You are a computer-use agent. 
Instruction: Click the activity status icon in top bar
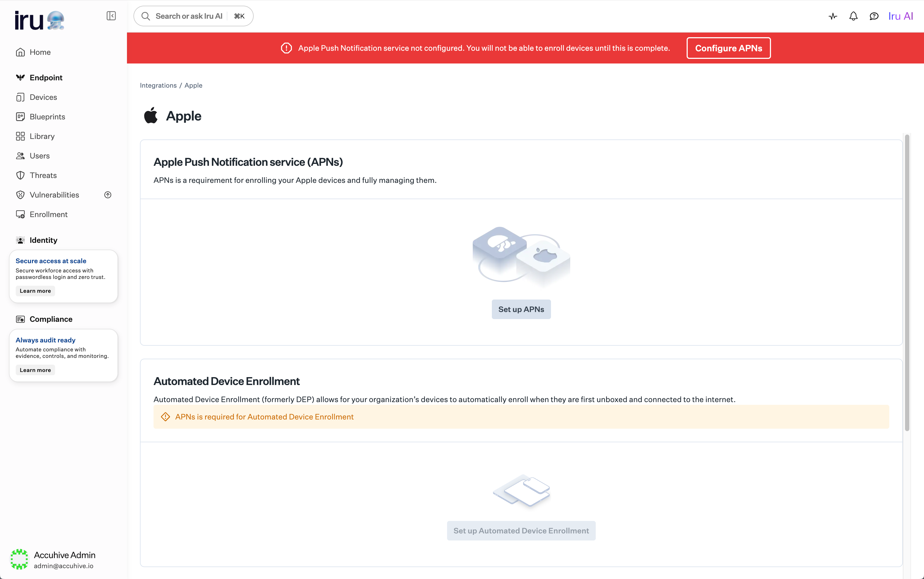pyautogui.click(x=833, y=16)
